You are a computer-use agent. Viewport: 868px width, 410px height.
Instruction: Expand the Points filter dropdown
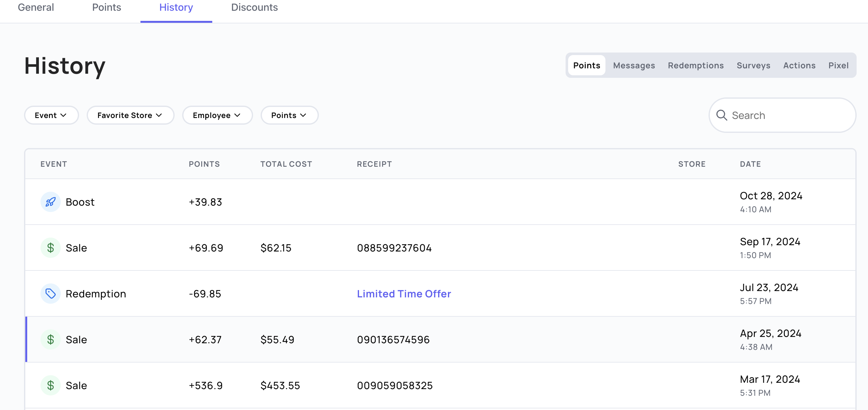tap(289, 115)
